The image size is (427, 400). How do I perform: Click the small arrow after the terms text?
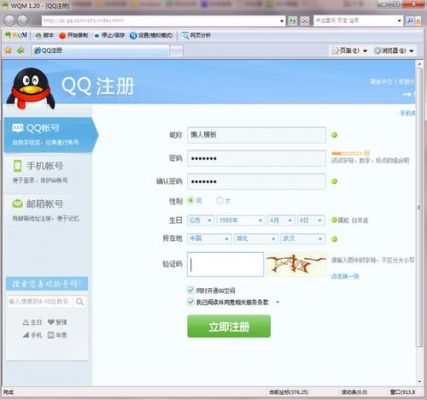[277, 302]
